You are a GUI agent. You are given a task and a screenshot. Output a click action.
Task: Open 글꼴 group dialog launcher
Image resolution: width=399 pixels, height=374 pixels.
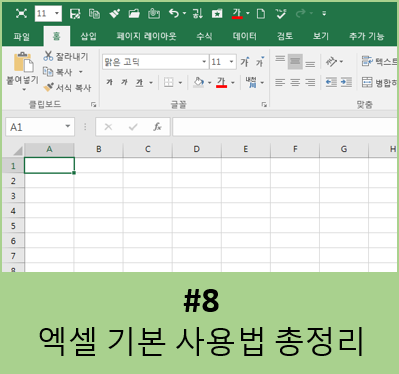264,105
